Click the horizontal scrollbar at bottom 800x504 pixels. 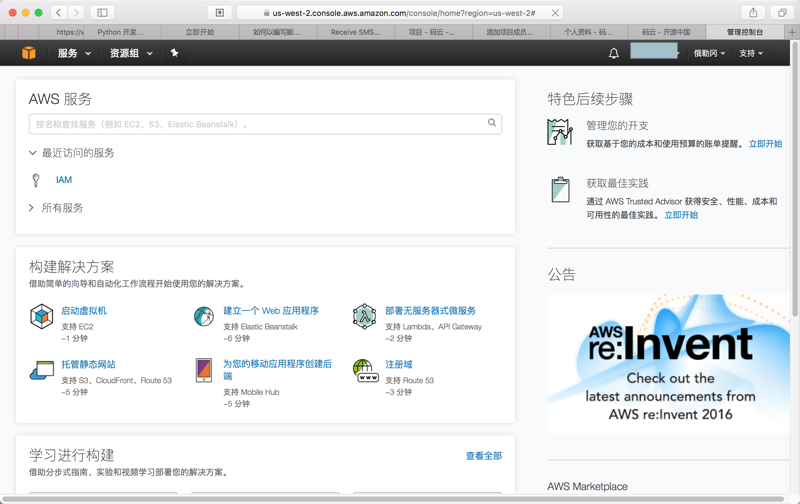click(x=393, y=499)
